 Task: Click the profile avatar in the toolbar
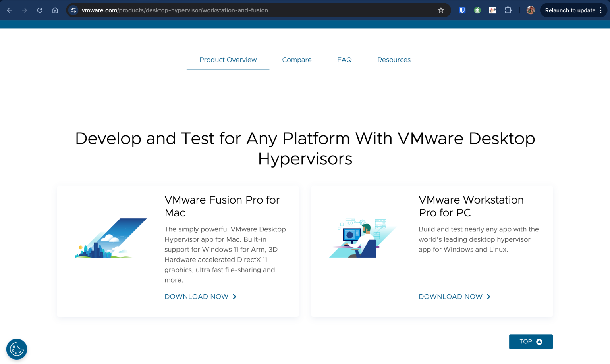tap(531, 10)
